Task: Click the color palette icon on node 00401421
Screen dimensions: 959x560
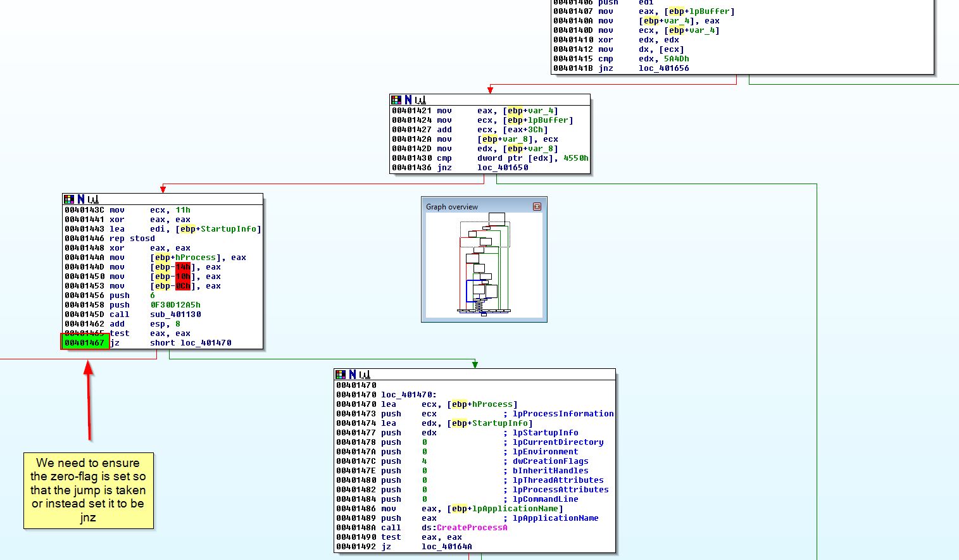Action: [396, 100]
